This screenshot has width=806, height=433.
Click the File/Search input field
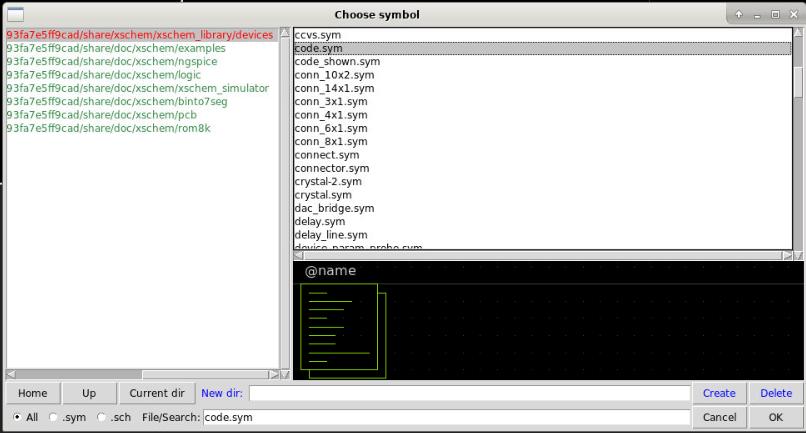click(446, 417)
